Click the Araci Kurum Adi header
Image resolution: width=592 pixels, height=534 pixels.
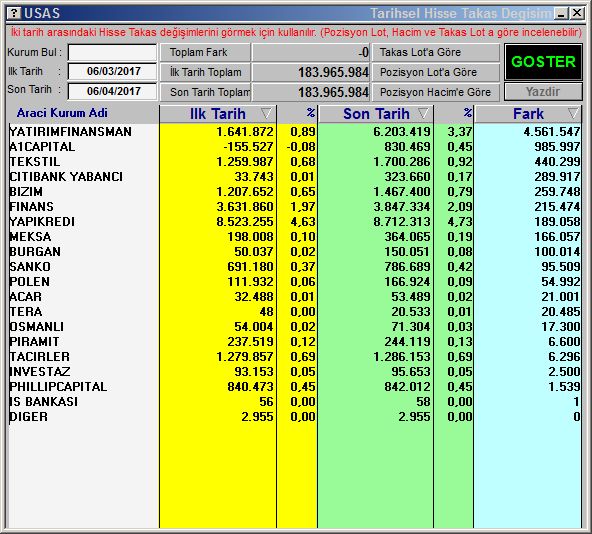(62, 113)
